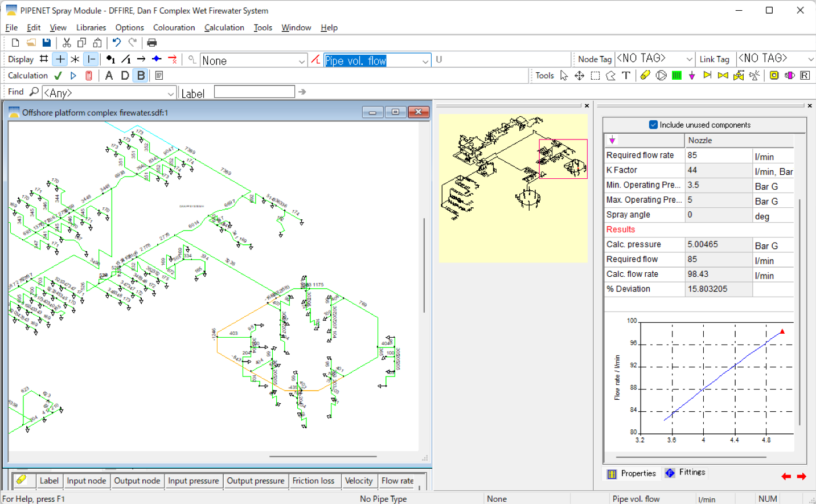Viewport: 816px width, 504px height.
Task: Toggle the plus-shaped node display button
Action: [x=60, y=59]
